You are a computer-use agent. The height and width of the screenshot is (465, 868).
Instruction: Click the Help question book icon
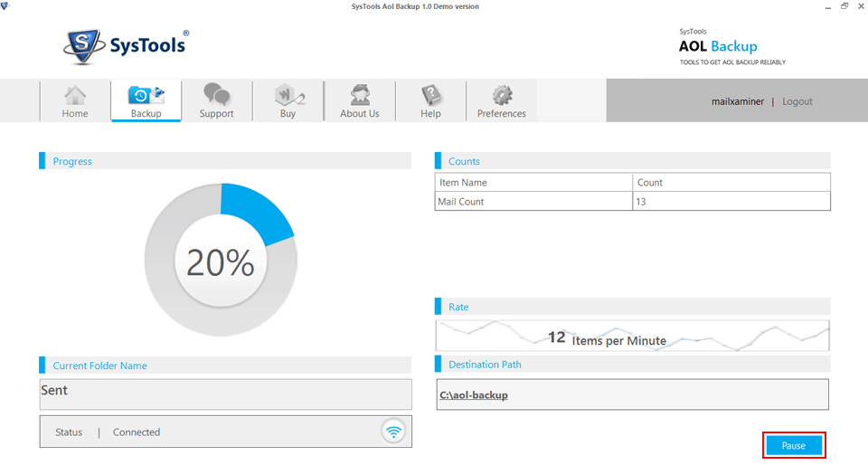pyautogui.click(x=430, y=95)
